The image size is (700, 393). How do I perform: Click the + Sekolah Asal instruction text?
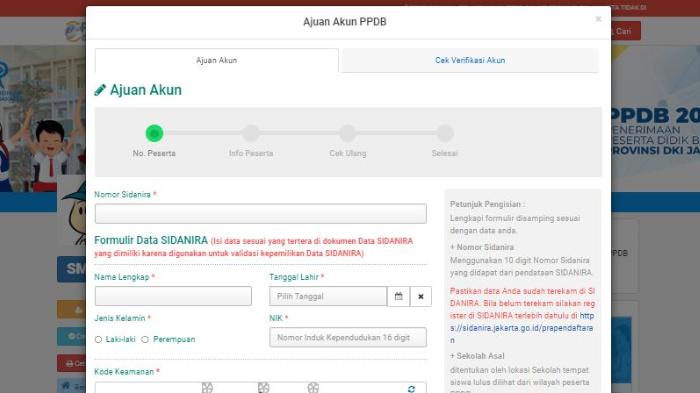(477, 356)
